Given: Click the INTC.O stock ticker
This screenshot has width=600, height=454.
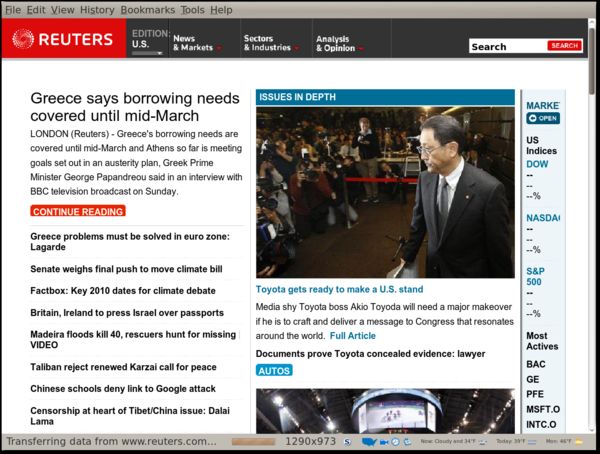Looking at the screenshot, I should tap(541, 424).
